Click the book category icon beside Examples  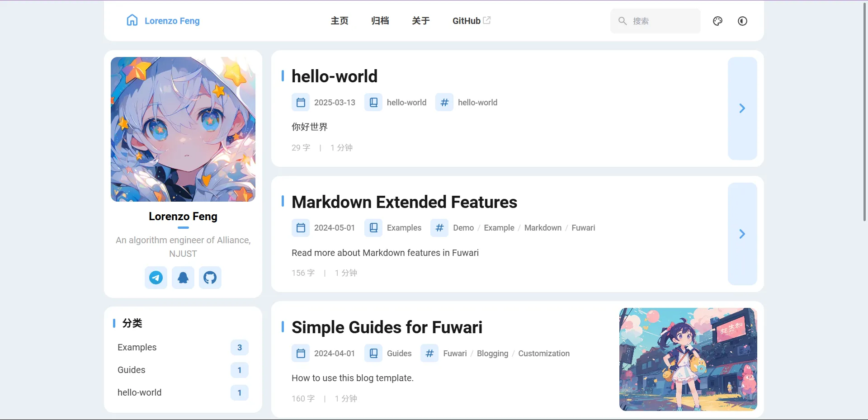[x=373, y=228]
